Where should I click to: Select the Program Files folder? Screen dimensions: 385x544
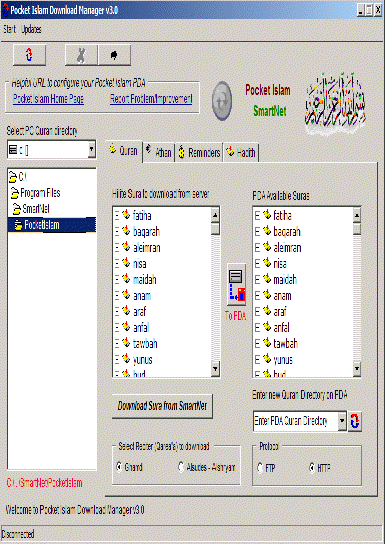point(36,193)
